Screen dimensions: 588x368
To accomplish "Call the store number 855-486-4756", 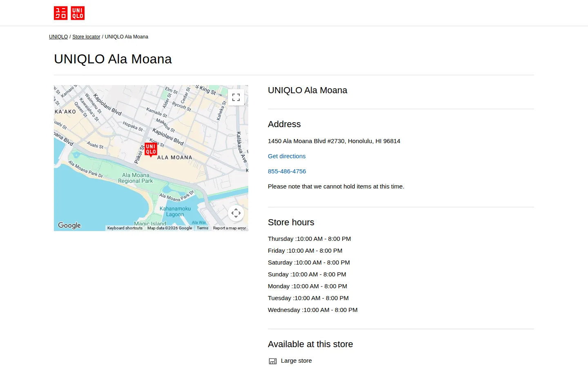I will (287, 171).
